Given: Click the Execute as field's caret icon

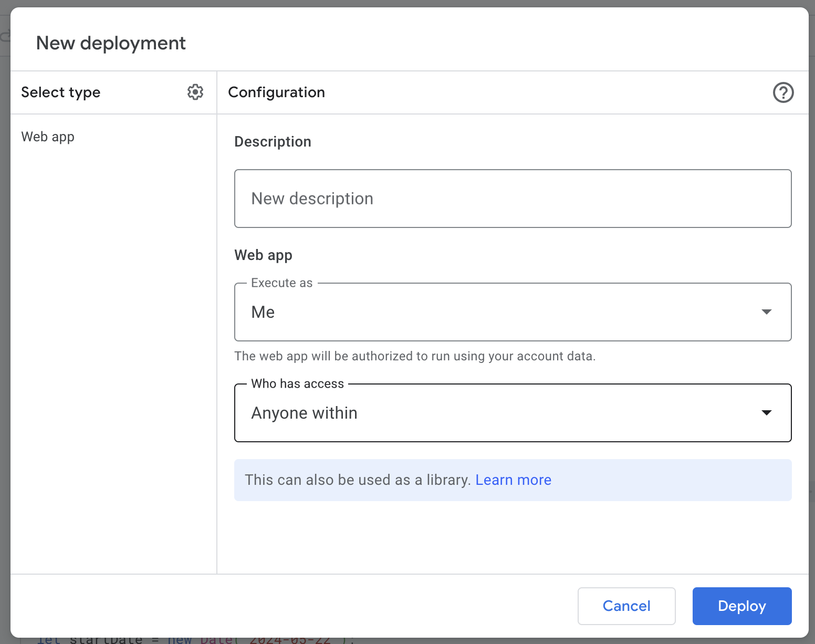Looking at the screenshot, I should (767, 311).
